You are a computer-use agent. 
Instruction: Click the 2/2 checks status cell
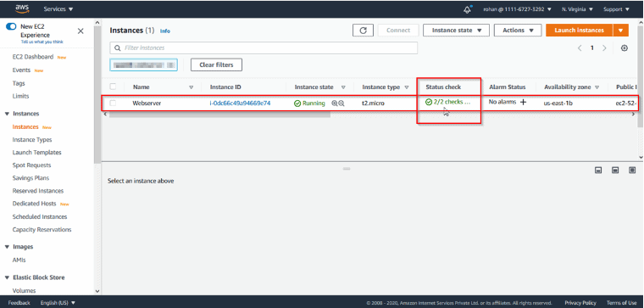[447, 102]
